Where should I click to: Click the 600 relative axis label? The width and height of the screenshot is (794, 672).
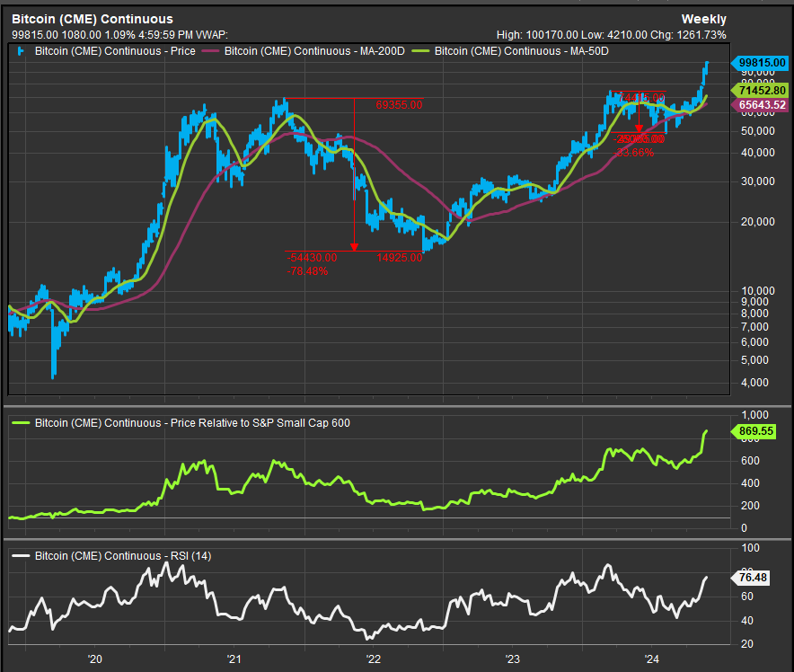(x=751, y=461)
